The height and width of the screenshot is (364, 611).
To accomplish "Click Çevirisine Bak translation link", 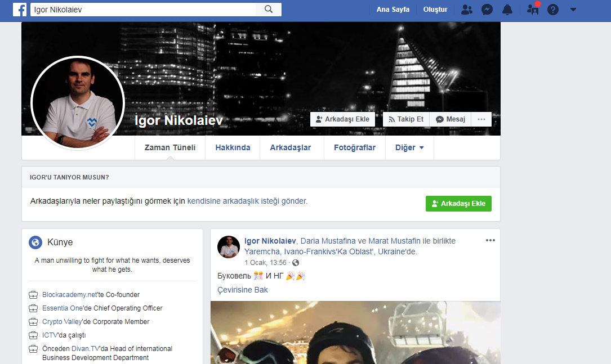I will click(x=242, y=290).
